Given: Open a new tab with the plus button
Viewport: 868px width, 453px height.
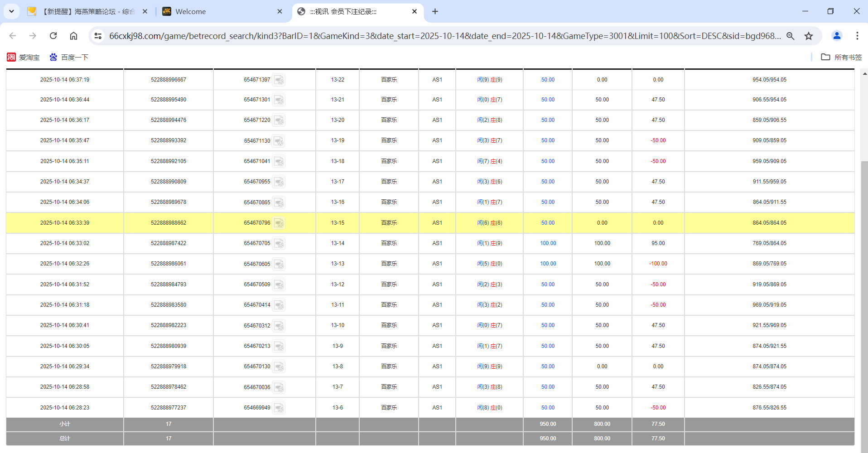Looking at the screenshot, I should 435,11.
